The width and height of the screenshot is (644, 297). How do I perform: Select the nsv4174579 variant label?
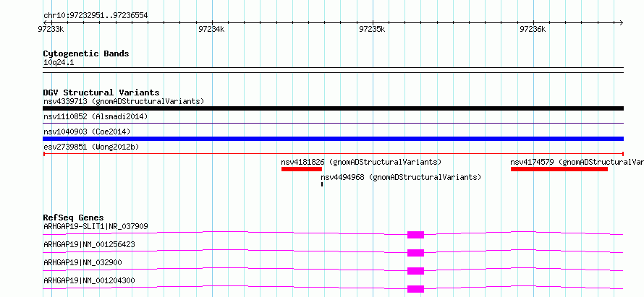(x=577, y=162)
